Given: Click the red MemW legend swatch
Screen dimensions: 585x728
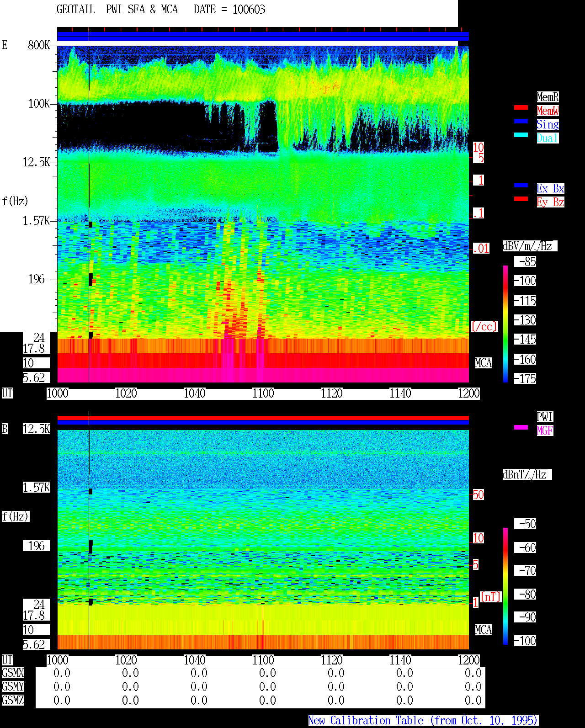Looking at the screenshot, I should pos(521,107).
